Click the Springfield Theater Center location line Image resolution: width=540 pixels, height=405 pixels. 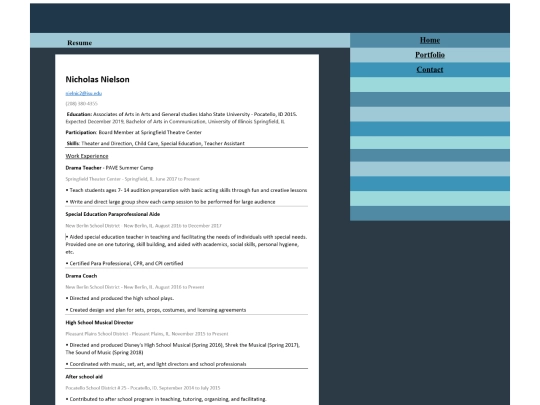click(133, 179)
